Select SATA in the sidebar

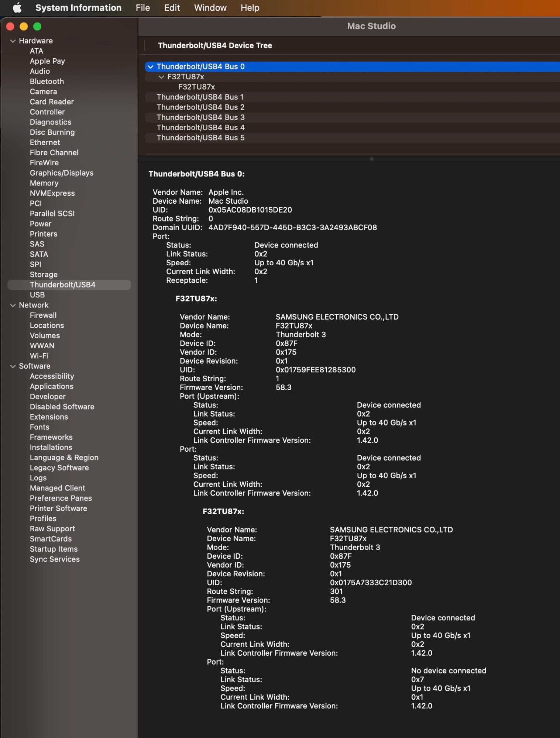click(39, 254)
